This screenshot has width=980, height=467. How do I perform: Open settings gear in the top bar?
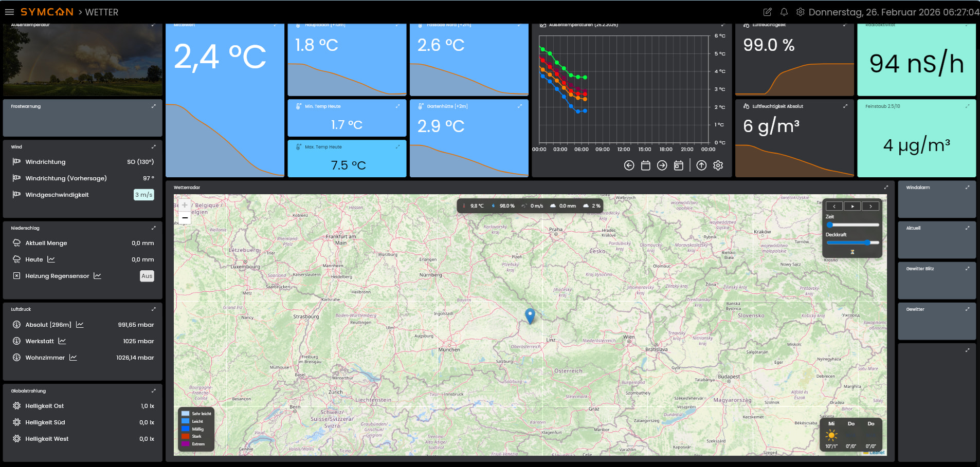[800, 12]
